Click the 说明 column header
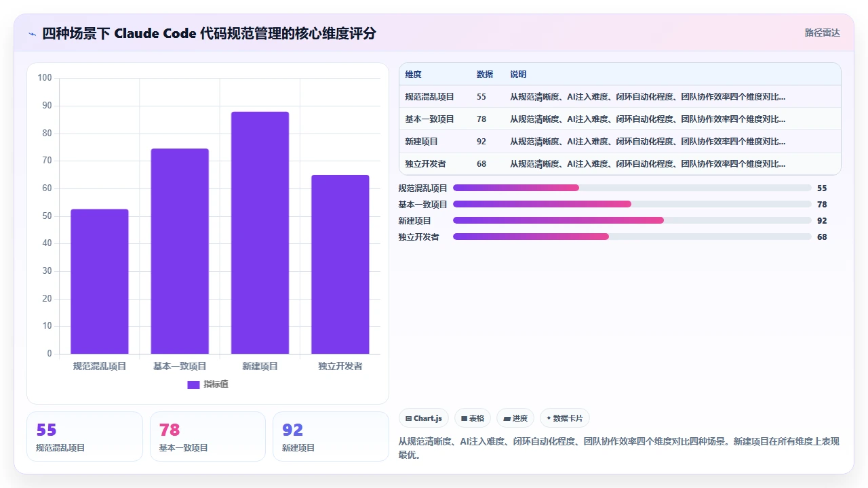This screenshot has width=868, height=488. tap(518, 75)
